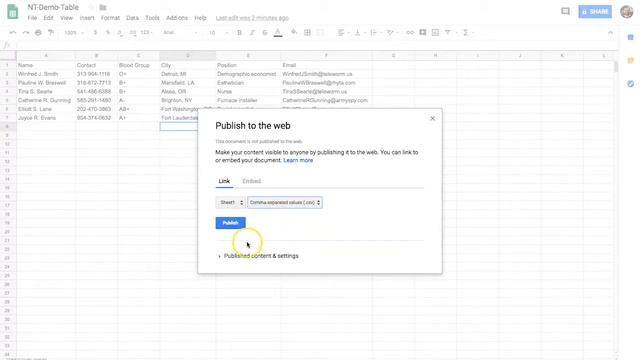Image resolution: width=640 pixels, height=360 pixels.
Task: Open the Data menu
Action: pos(132,18)
